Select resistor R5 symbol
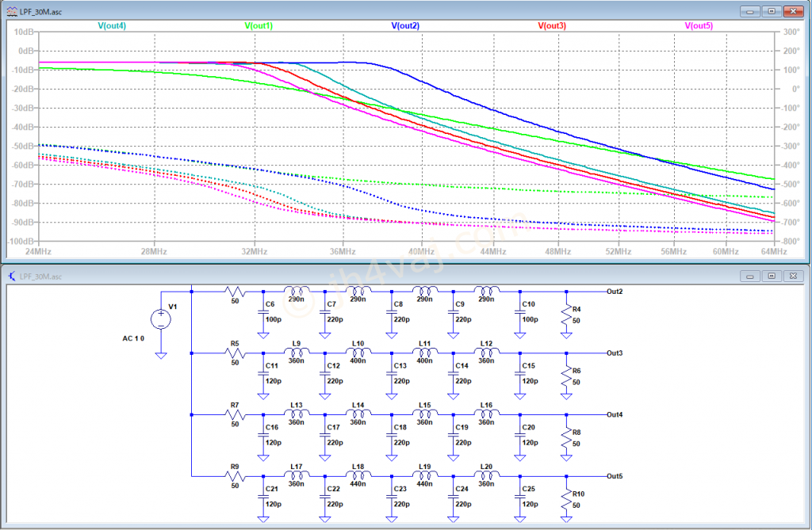The image size is (812, 530). click(x=235, y=353)
